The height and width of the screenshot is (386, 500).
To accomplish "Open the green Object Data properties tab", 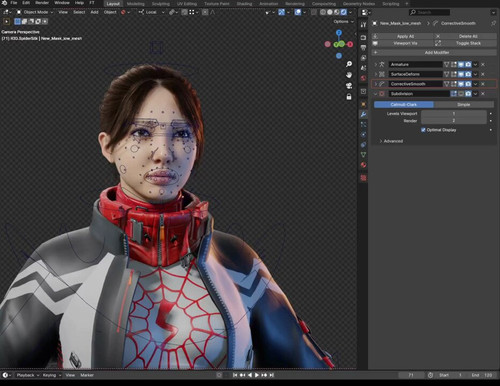I will point(363,155).
